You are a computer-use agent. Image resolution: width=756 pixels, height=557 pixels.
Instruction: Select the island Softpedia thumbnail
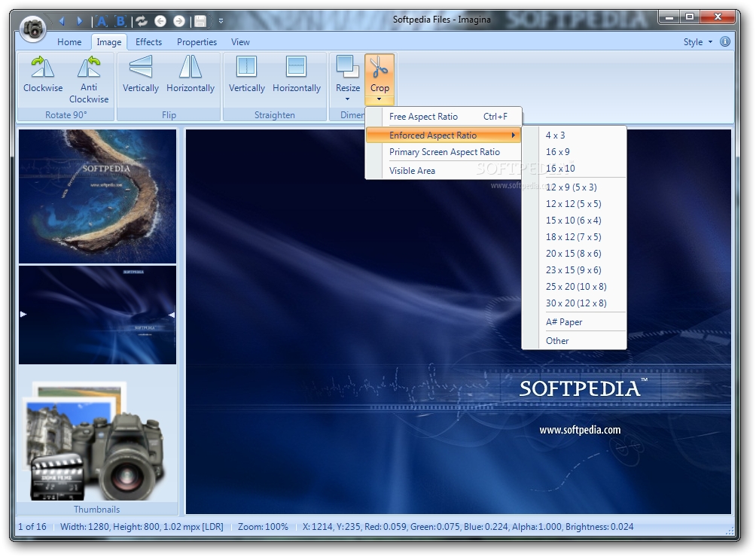point(97,196)
